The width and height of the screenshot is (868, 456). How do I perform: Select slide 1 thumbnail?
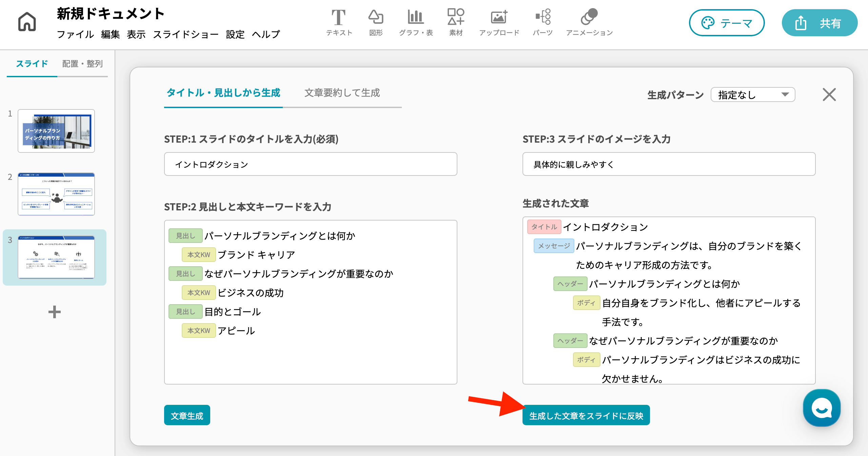[56, 131]
